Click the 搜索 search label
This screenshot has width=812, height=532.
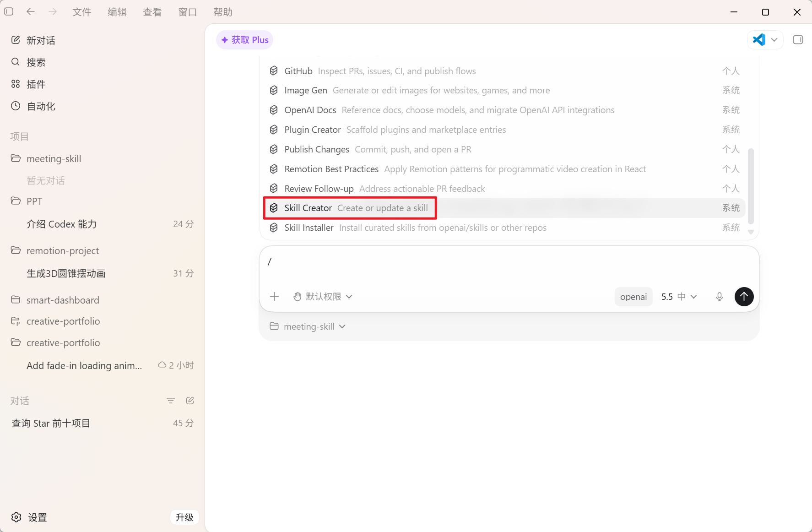[36, 62]
